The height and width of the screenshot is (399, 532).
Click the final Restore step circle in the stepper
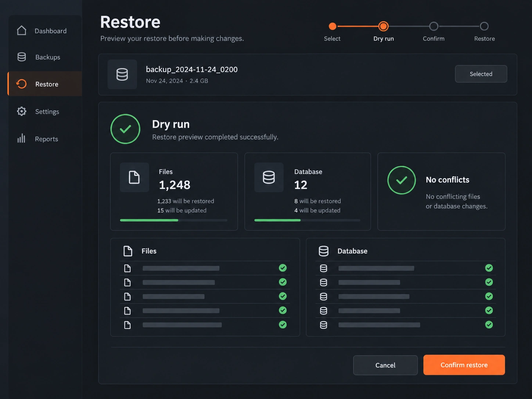484,26
